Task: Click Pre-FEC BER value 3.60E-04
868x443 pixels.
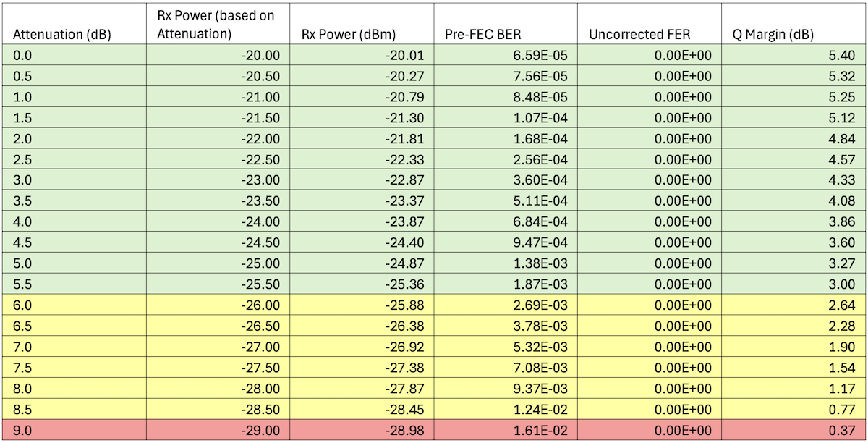Action: pyautogui.click(x=506, y=180)
